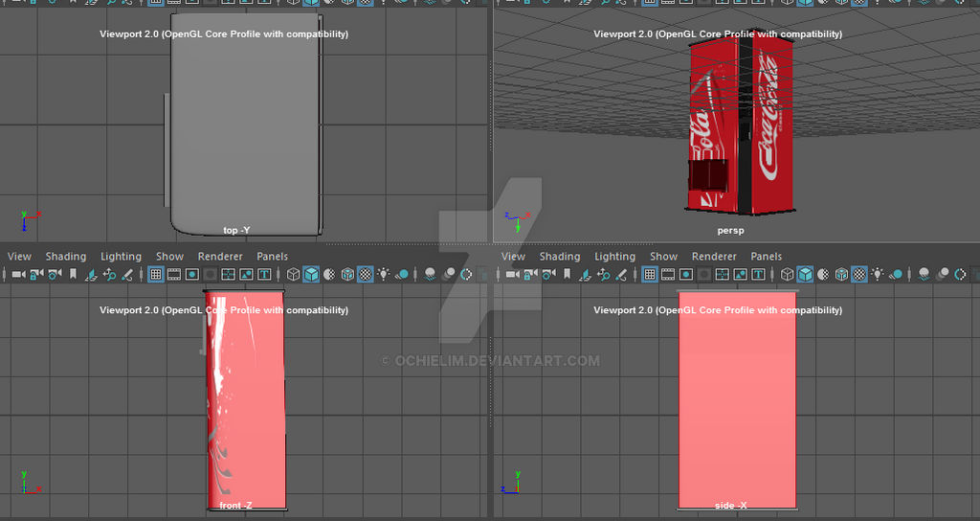Toggle Safe Action in side view panel
The image size is (980, 521).
[x=740, y=274]
